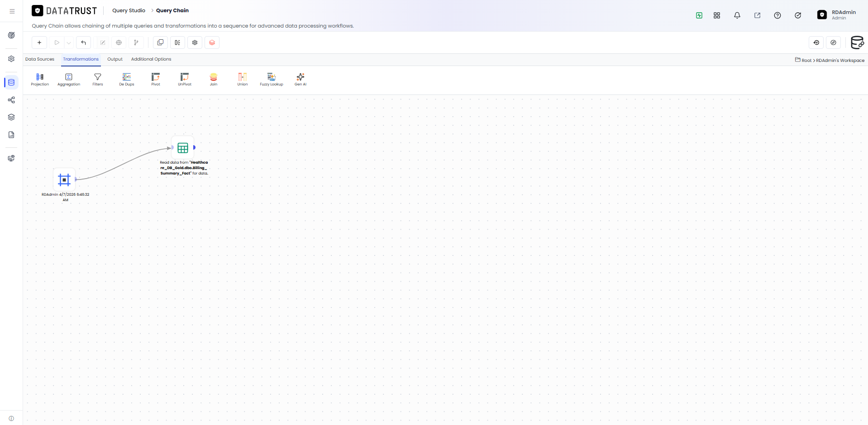
Task: Toggle the hamburger sidebar menu
Action: click(12, 11)
